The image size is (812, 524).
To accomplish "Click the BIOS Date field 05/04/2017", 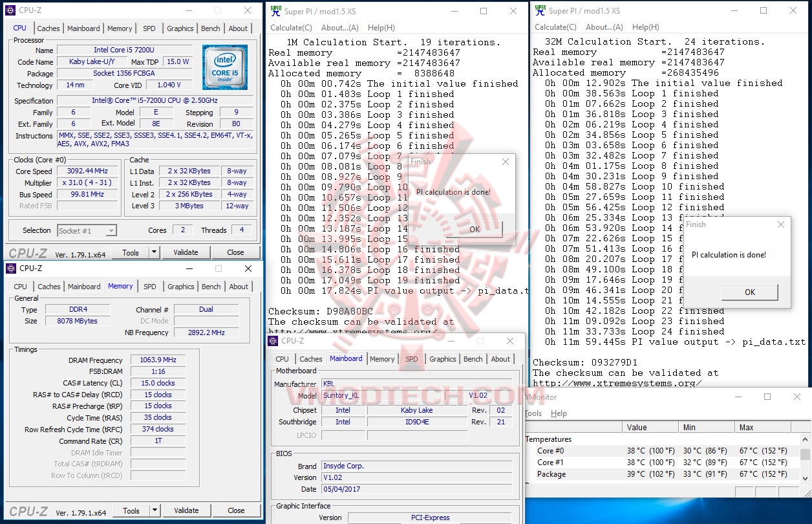I will pos(416,489).
